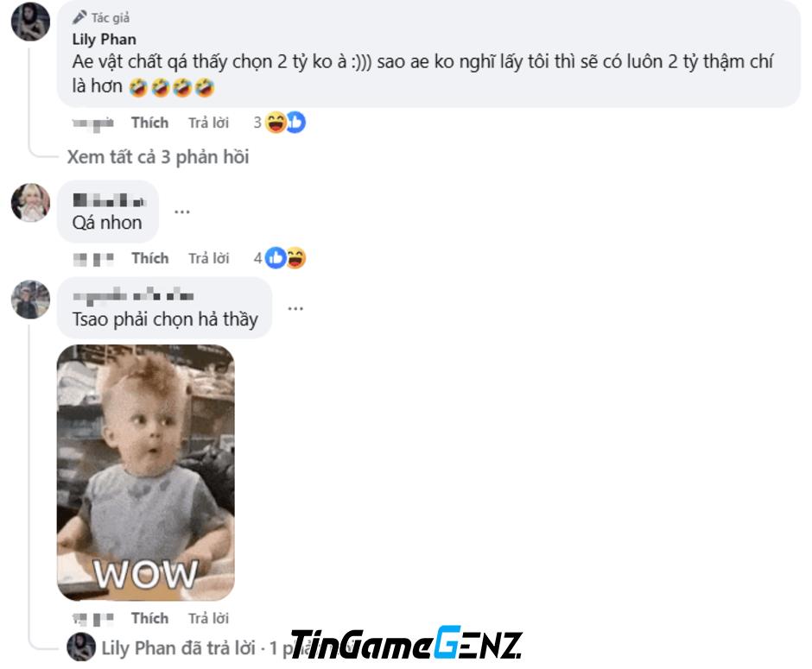Click the like reaction icon on Lily Phan's comment

[x=295, y=123]
